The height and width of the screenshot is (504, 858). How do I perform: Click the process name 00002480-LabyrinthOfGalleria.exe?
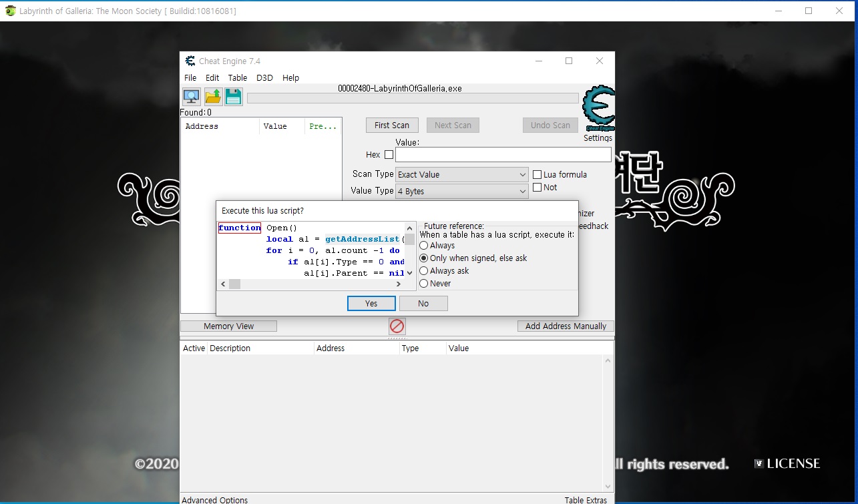[x=399, y=88]
